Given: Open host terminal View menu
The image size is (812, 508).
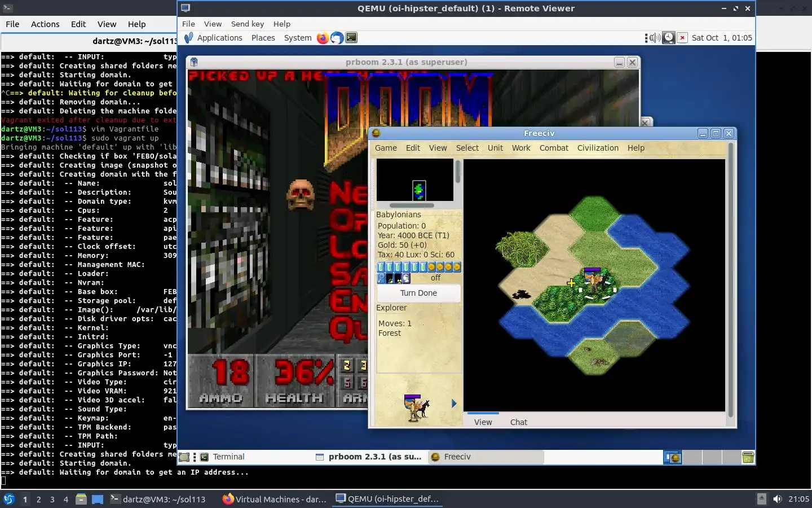Looking at the screenshot, I should [107, 24].
